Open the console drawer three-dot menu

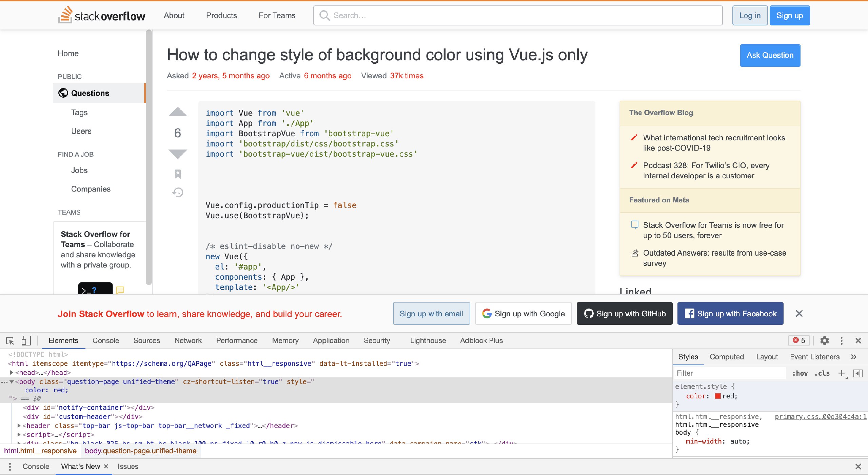click(10, 467)
